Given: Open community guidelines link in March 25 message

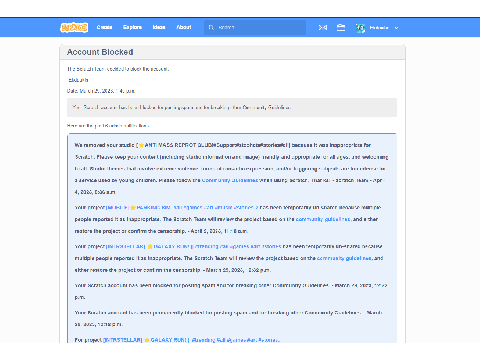Looking at the screenshot, I should pyautogui.click(x=345, y=258).
